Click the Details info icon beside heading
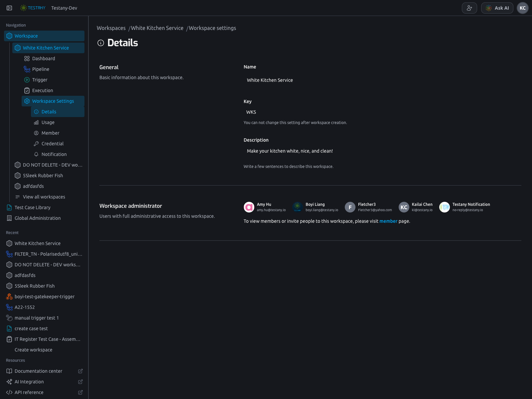The image size is (532, 399). tap(101, 43)
